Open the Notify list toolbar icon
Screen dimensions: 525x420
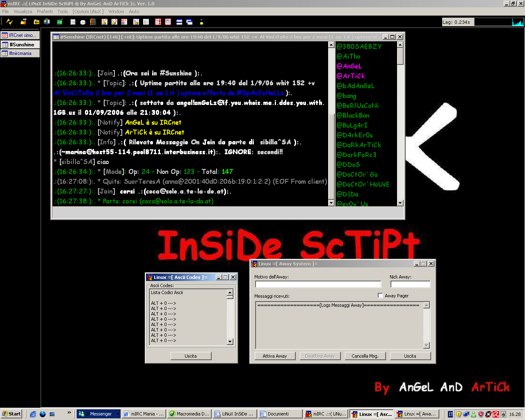coord(158,22)
